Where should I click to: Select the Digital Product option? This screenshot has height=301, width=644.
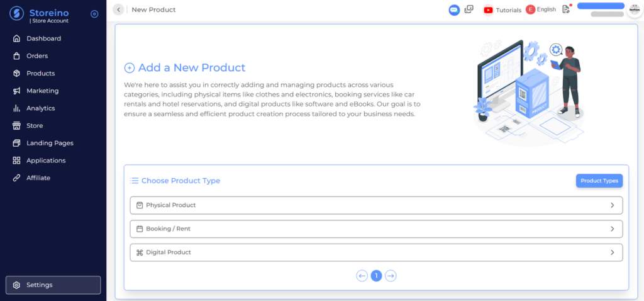tap(376, 253)
